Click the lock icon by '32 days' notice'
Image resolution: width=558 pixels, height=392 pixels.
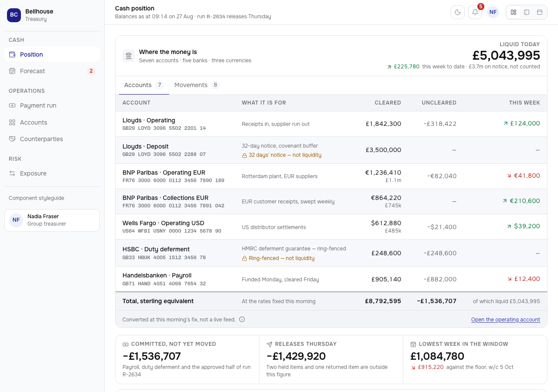(245, 155)
